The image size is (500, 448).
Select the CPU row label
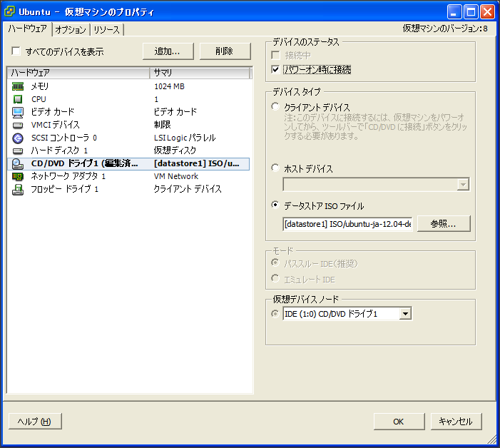(39, 99)
